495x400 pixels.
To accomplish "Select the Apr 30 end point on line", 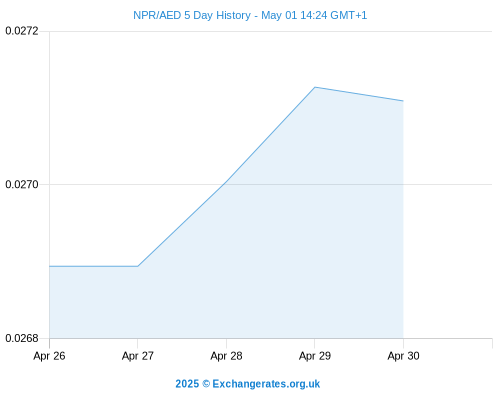I will click(x=403, y=101).
